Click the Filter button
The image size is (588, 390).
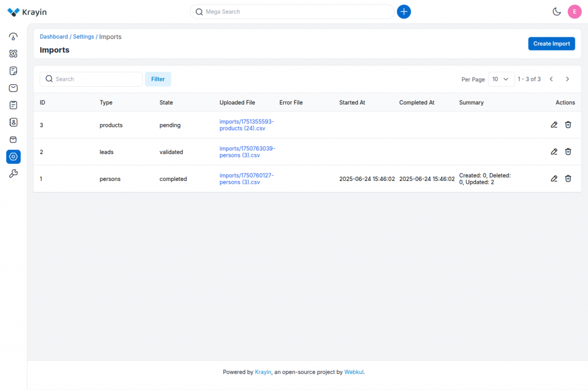pyautogui.click(x=158, y=79)
